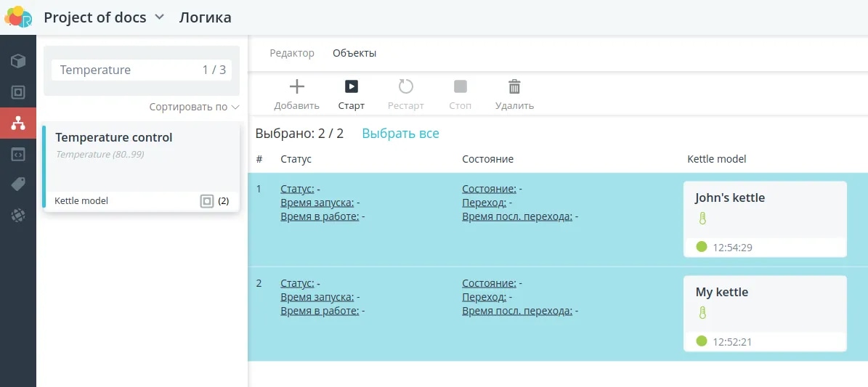This screenshot has width=868, height=387.
Task: Start selected objects with the Старт button
Action: coord(351,94)
